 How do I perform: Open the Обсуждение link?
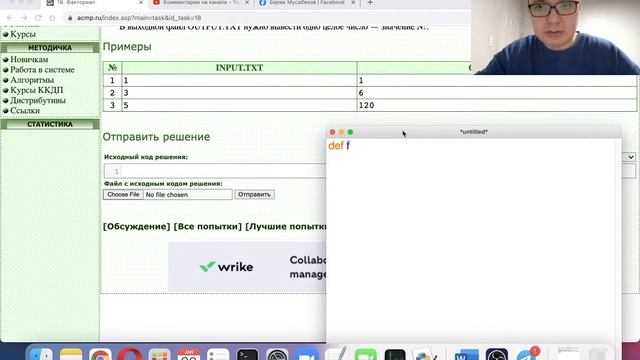point(136,227)
